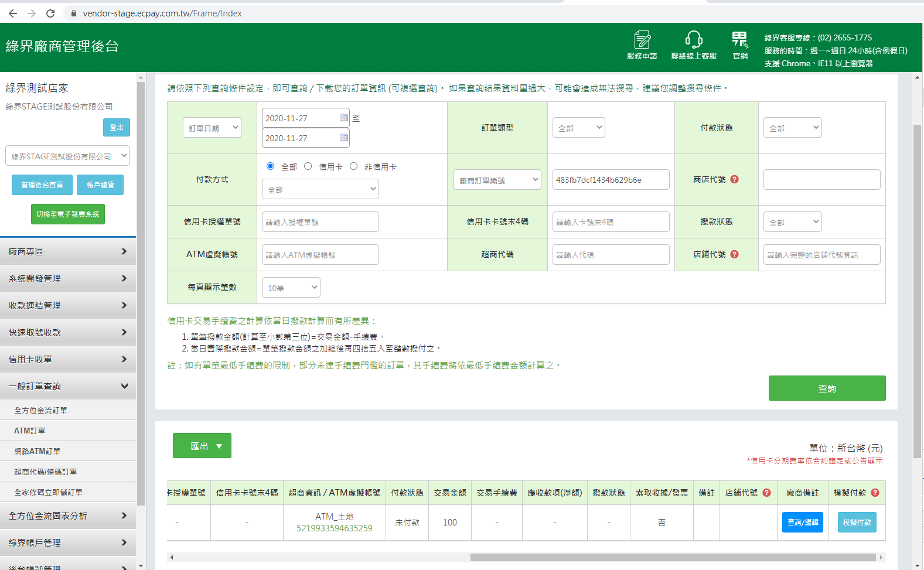Click 商店代號 input field
Viewport: 924px width, 570px height.
[821, 180]
